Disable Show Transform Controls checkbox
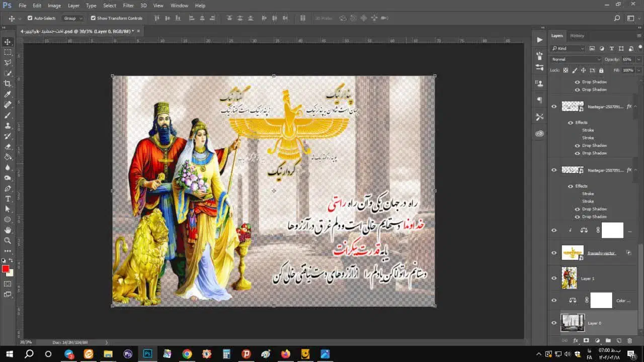The height and width of the screenshot is (362, 644). [93, 18]
